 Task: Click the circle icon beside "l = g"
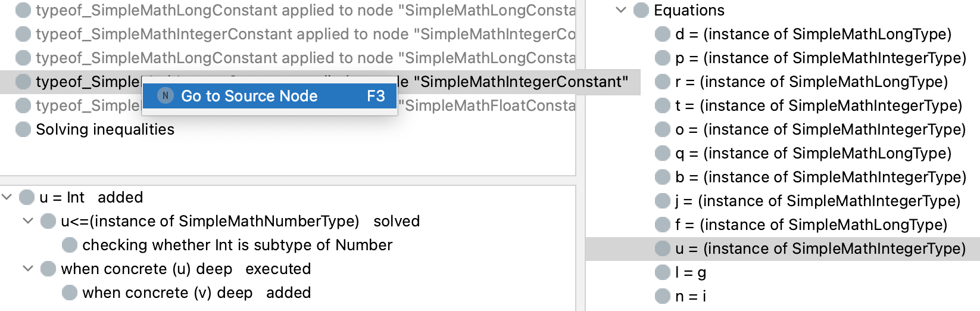point(663,272)
